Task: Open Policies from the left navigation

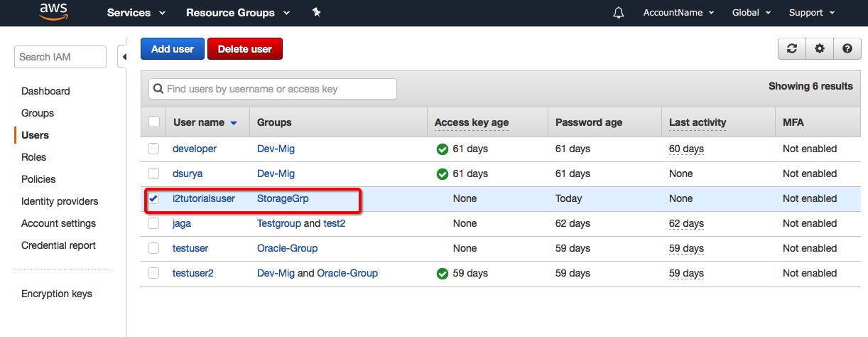Action: (x=38, y=179)
